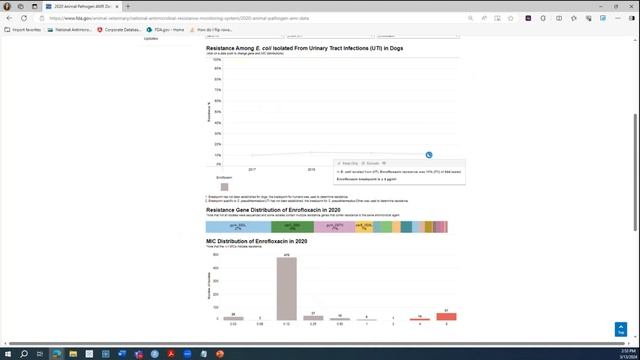Open the National Antimicro... bookmark
The image size is (640, 360).
(69, 30)
